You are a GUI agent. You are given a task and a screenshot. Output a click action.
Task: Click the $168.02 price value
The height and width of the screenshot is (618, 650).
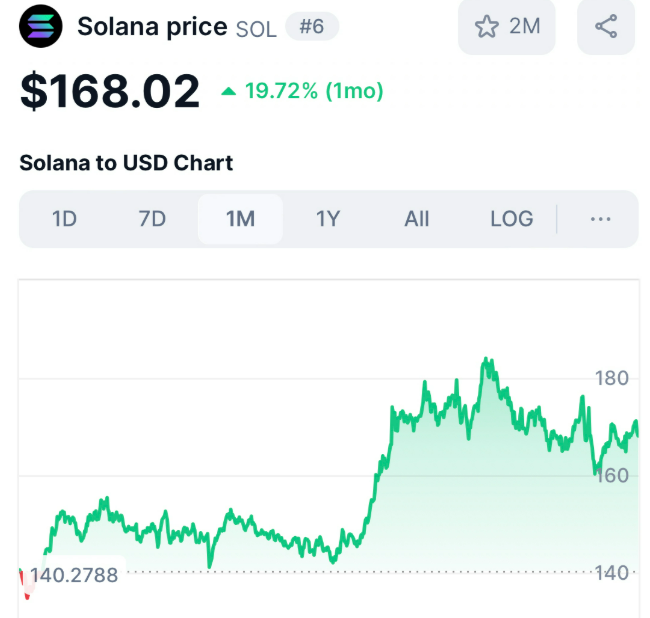(110, 91)
